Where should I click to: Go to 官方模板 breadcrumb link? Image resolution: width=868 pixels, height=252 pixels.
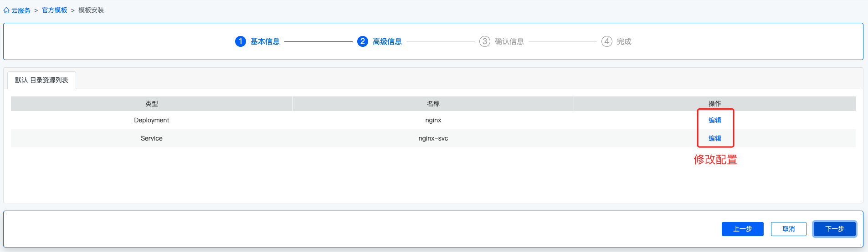[55, 10]
